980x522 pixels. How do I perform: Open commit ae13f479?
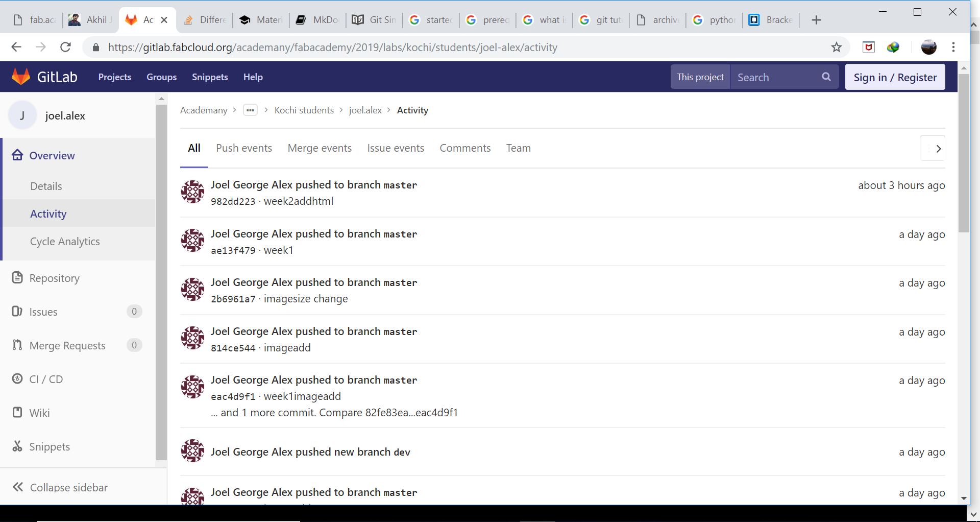233,250
